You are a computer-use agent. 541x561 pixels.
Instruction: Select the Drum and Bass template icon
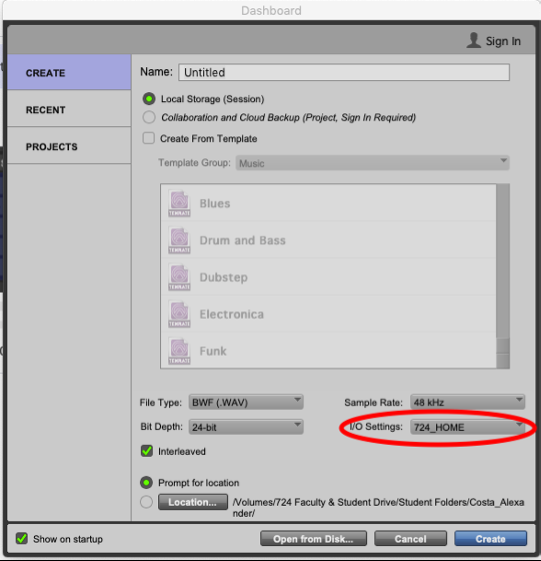(x=179, y=240)
